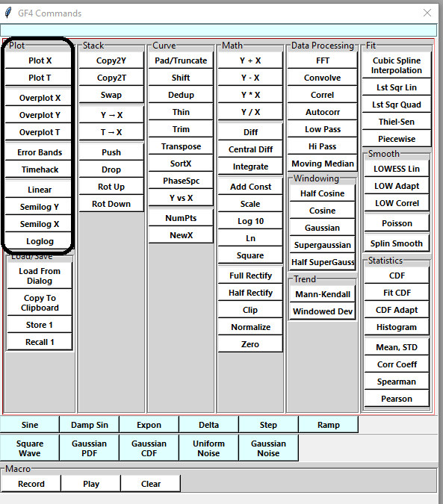Create a Ramp waveform
Viewport: 443px width, 504px height.
328,425
